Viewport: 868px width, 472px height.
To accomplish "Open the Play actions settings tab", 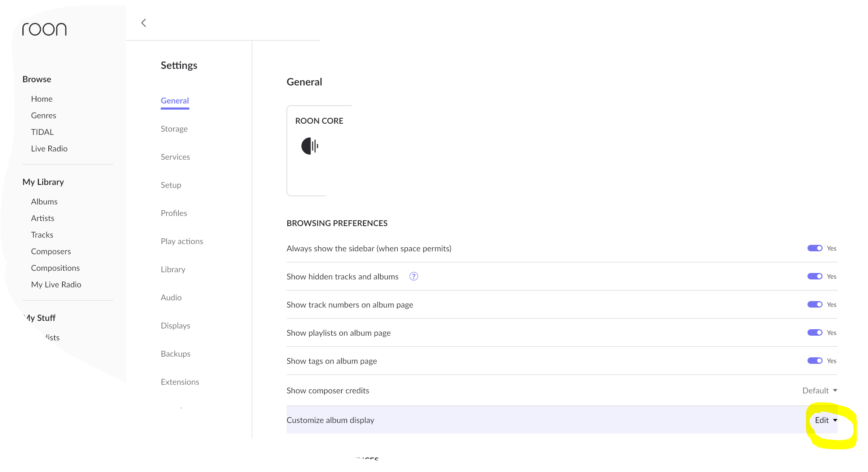I will click(x=182, y=242).
